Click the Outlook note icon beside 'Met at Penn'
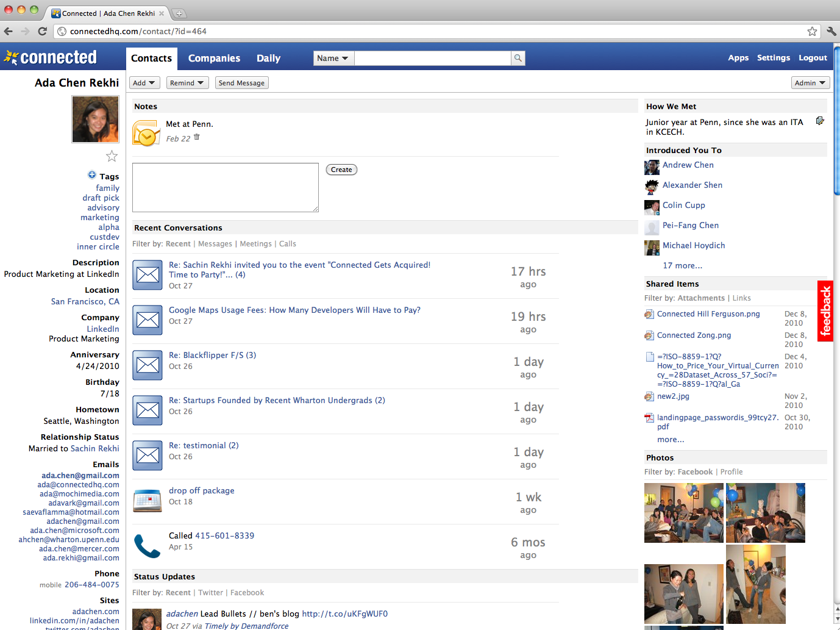Image resolution: width=840 pixels, height=630 pixels. pyautogui.click(x=146, y=134)
